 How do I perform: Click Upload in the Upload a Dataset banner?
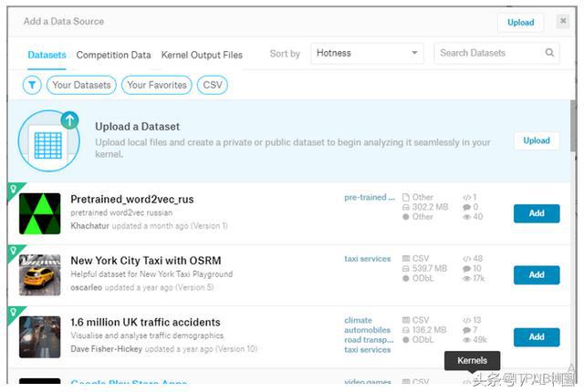537,140
